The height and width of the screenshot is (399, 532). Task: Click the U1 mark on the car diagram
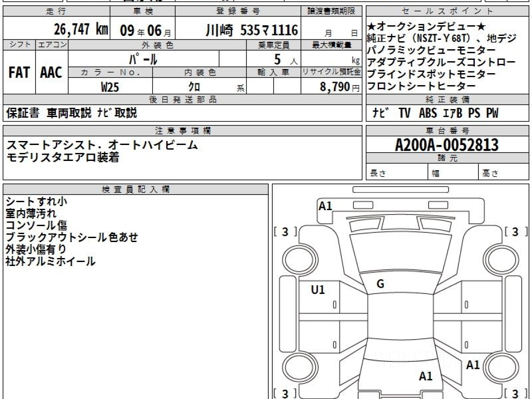click(x=318, y=290)
